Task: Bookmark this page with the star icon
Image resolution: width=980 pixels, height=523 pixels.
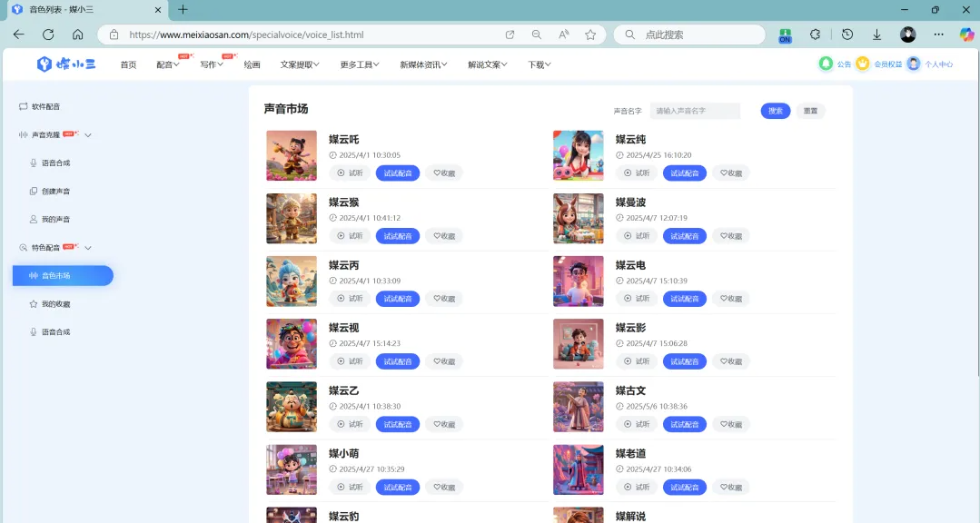Action: 590,35
